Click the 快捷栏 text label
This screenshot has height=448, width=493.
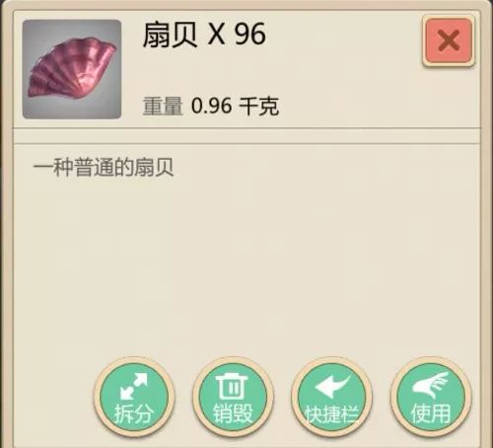pos(332,414)
